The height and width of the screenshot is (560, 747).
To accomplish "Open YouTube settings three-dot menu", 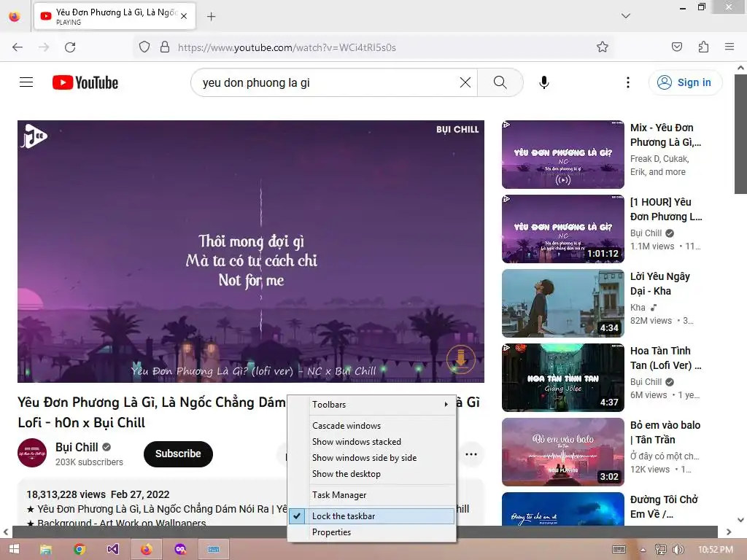I will [x=628, y=82].
